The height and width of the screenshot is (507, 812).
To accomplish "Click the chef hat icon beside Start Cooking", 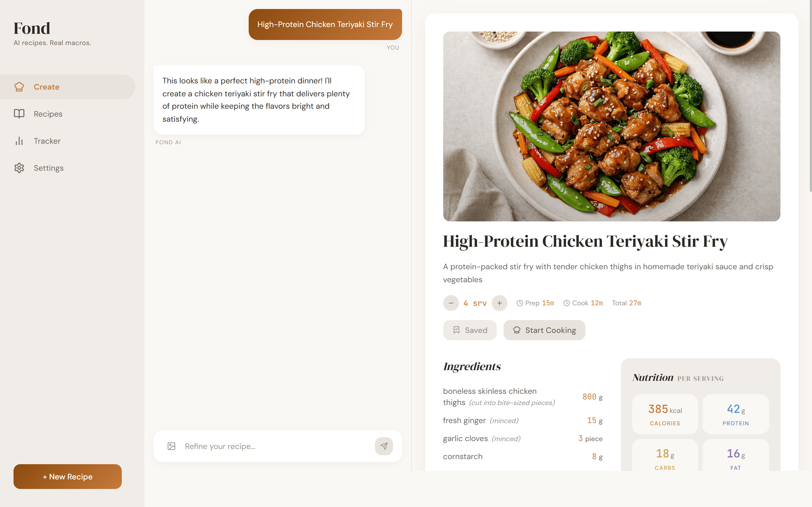I will (x=516, y=330).
